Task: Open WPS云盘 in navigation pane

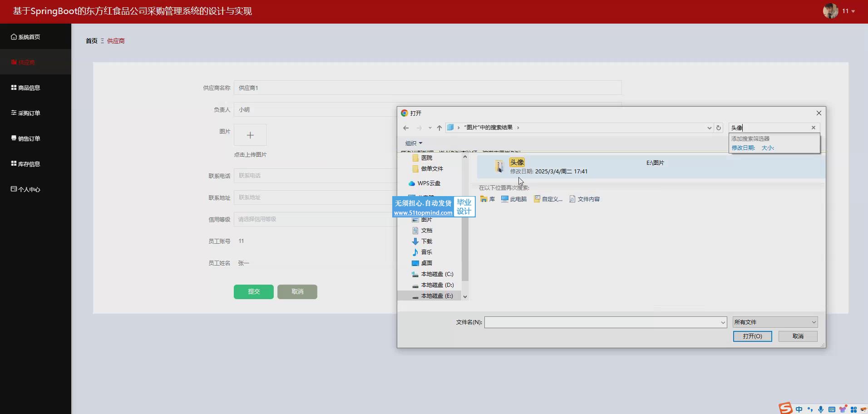Action: (428, 183)
